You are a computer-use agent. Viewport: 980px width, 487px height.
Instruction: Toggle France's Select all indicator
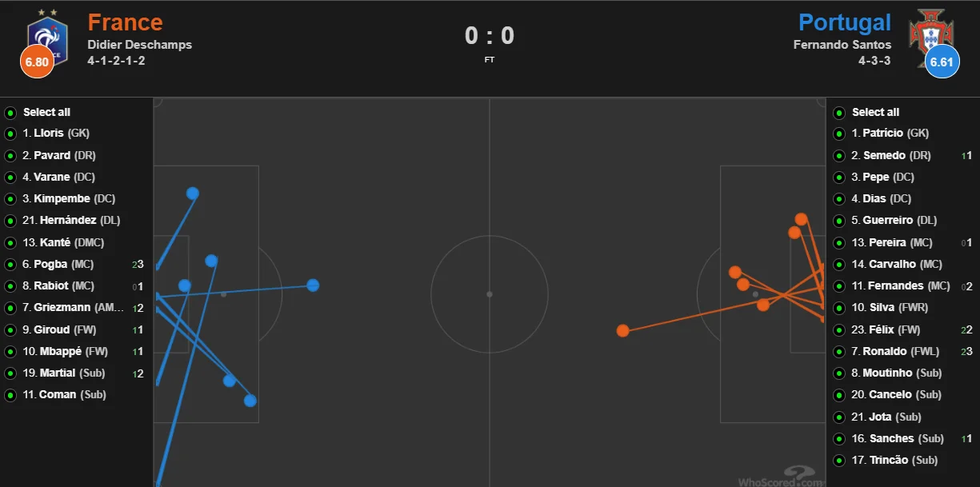10,113
